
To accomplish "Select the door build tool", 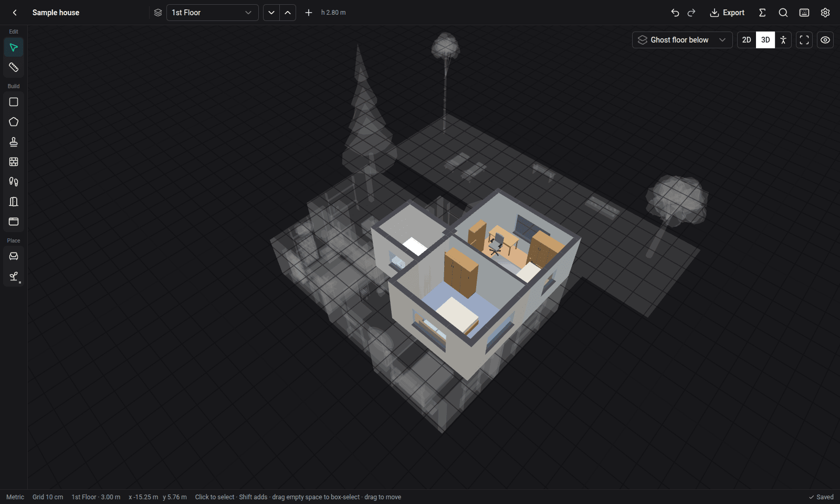I will pos(14,202).
